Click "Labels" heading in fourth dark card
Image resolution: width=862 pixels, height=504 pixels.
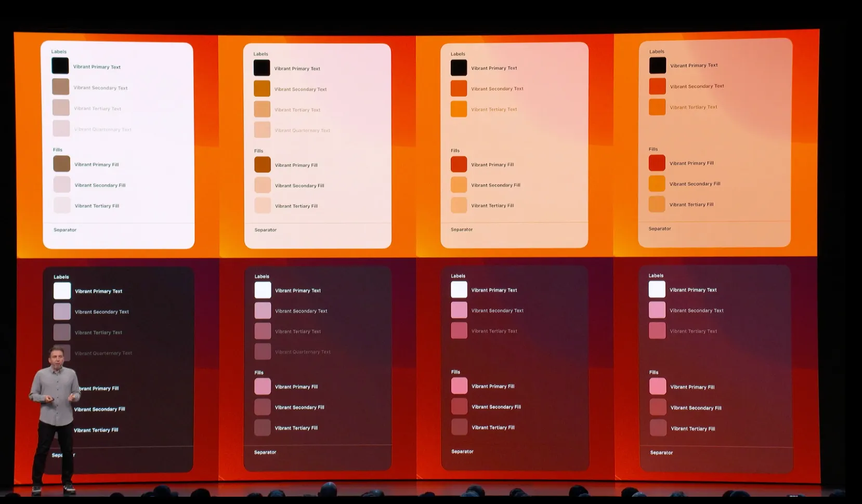pyautogui.click(x=656, y=276)
